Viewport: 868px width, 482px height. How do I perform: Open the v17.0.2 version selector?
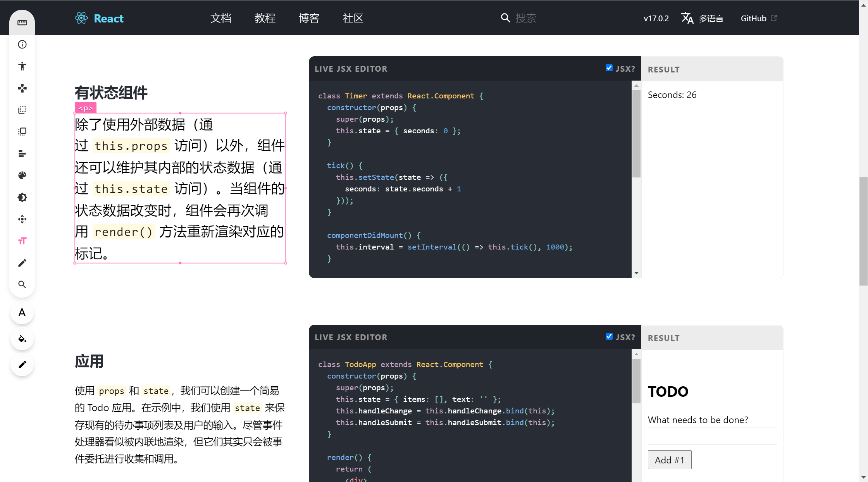[x=656, y=18]
